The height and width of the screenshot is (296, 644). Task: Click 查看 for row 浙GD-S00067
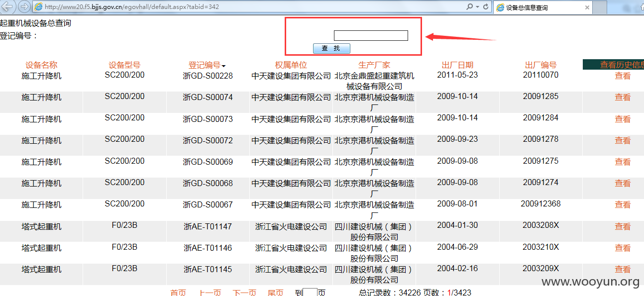pos(623,204)
